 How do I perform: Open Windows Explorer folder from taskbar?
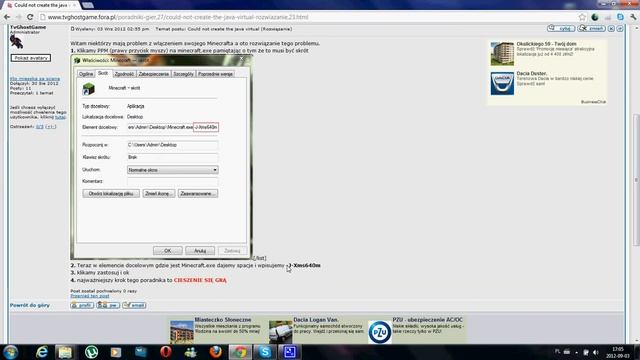tap(65, 352)
